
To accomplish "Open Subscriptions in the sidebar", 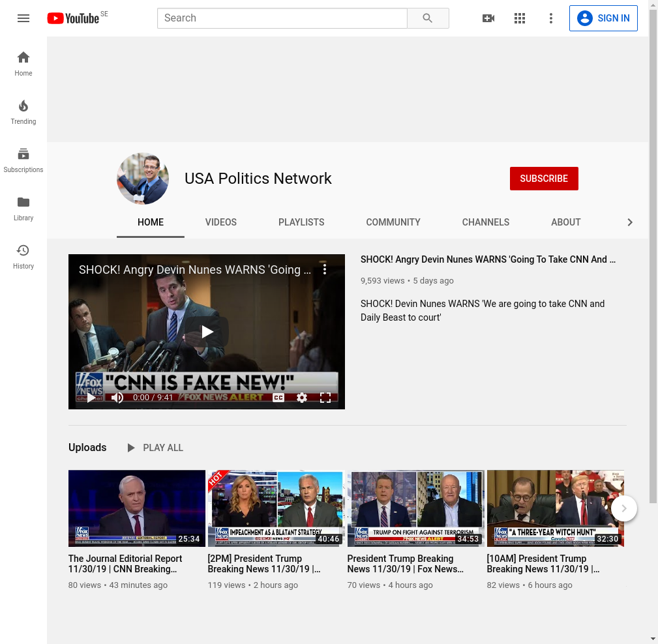I will (23, 160).
